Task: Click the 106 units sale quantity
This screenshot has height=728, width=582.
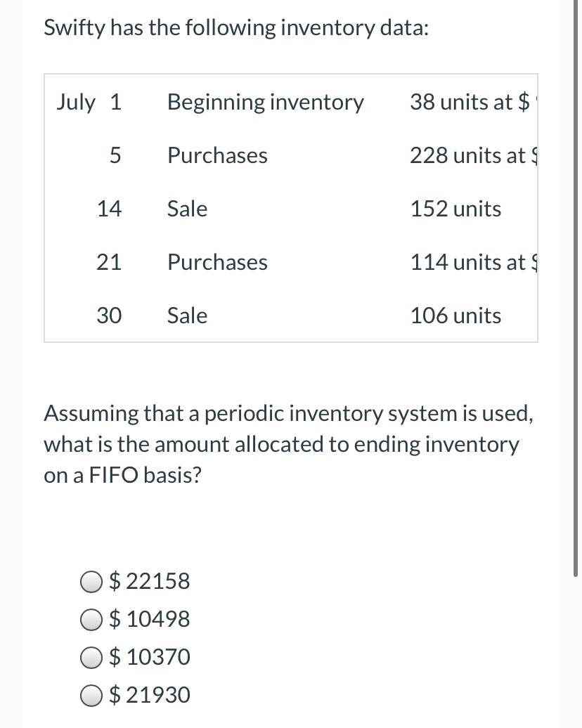Action: (455, 316)
